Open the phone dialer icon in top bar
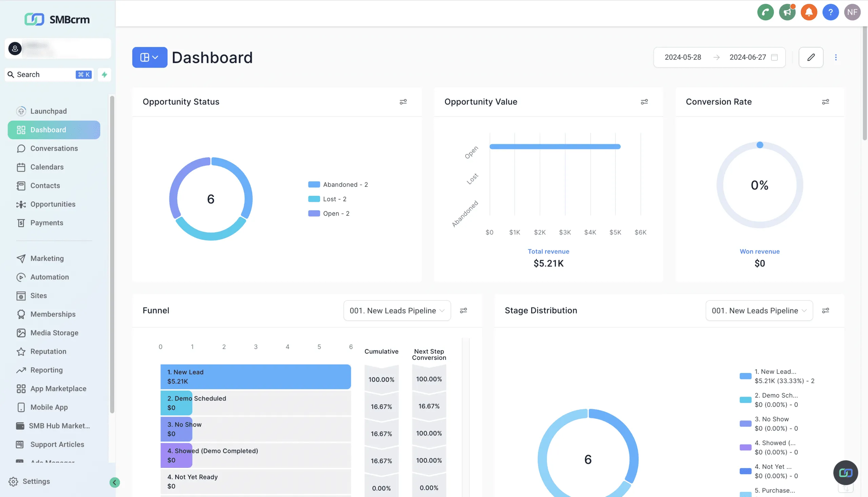 (x=765, y=12)
